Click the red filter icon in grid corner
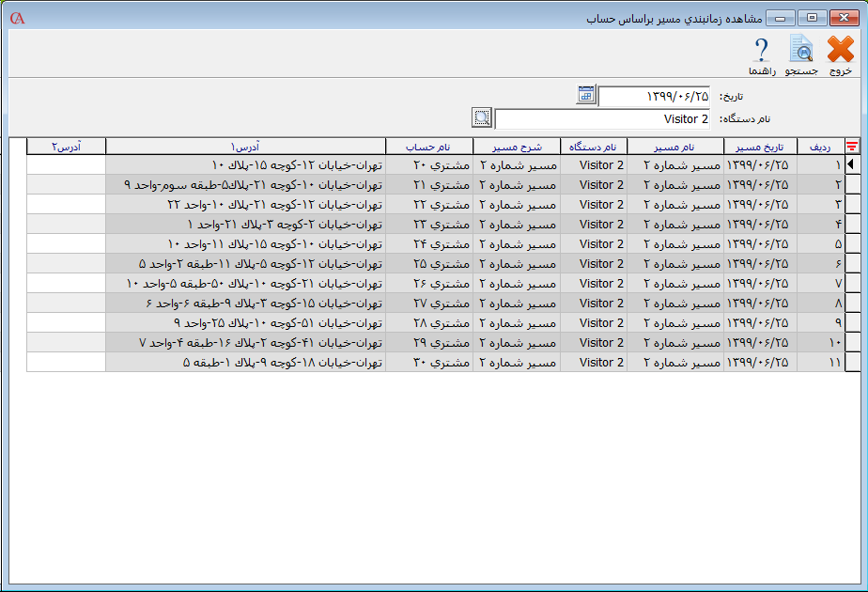Viewport: 868px width, 592px height. click(x=853, y=146)
